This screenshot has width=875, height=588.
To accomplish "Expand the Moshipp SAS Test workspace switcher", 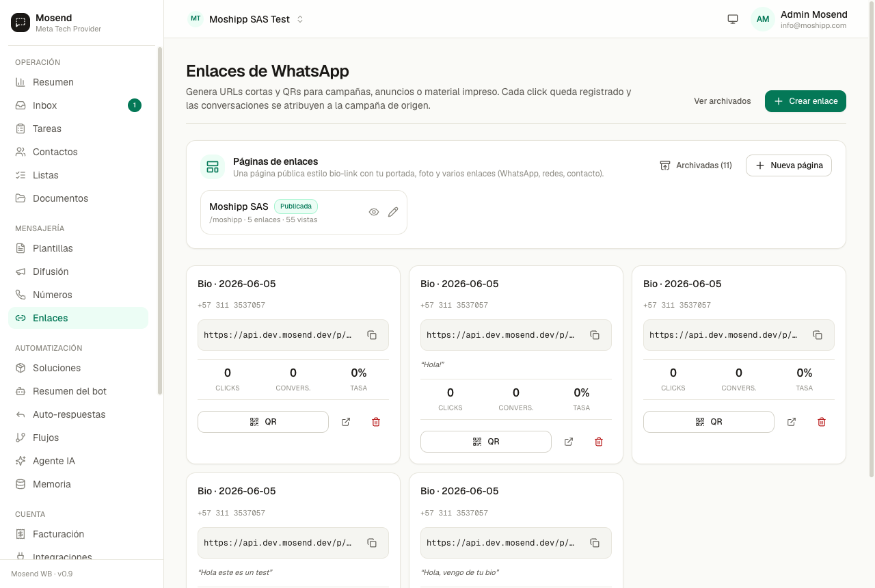I will [246, 19].
